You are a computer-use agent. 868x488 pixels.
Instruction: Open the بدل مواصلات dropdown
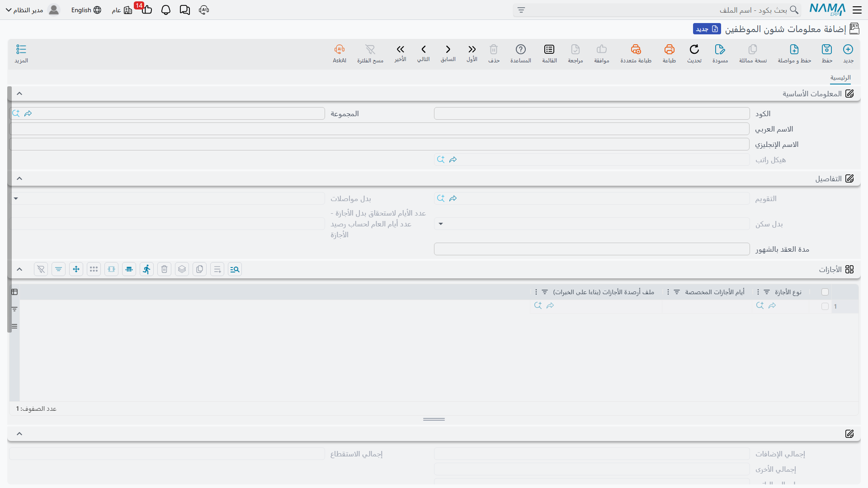[x=16, y=198]
